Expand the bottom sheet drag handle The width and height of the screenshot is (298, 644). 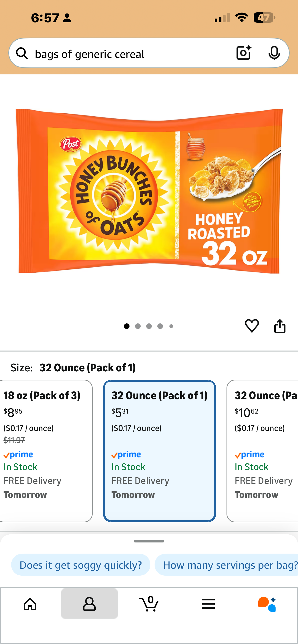pyautogui.click(x=149, y=541)
